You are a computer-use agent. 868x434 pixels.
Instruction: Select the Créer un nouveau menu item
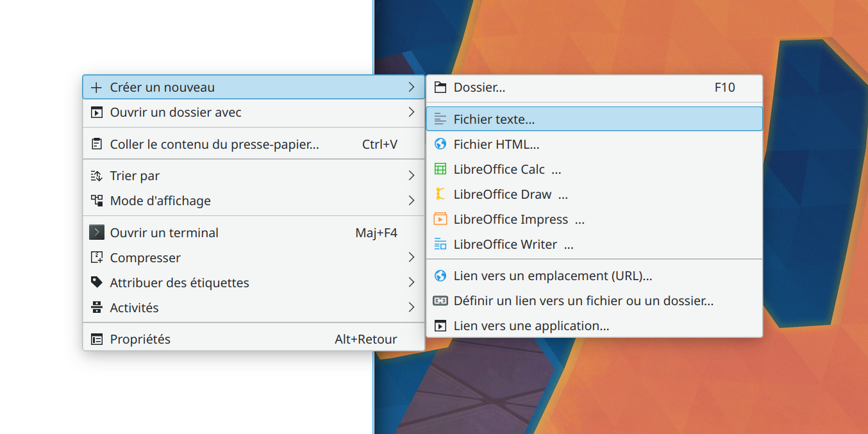pos(254,87)
